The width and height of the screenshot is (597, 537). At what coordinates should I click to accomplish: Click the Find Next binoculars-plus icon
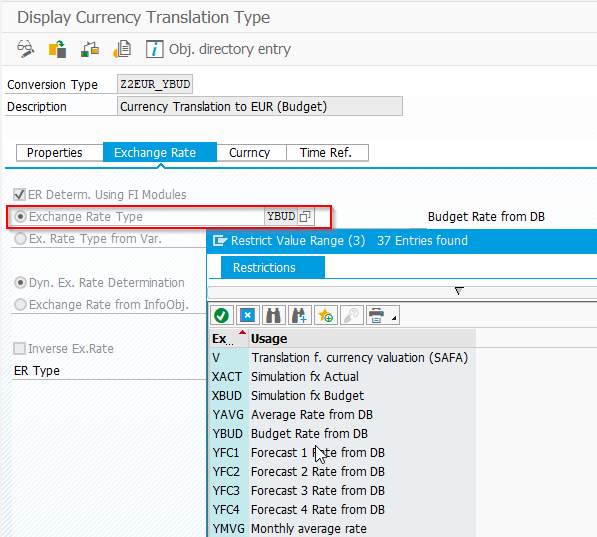pyautogui.click(x=299, y=315)
